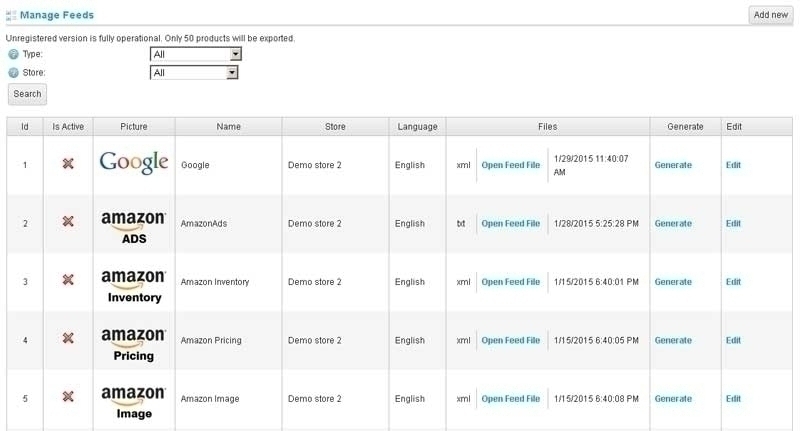Open Feed File for Amazon Pricing

click(x=511, y=340)
